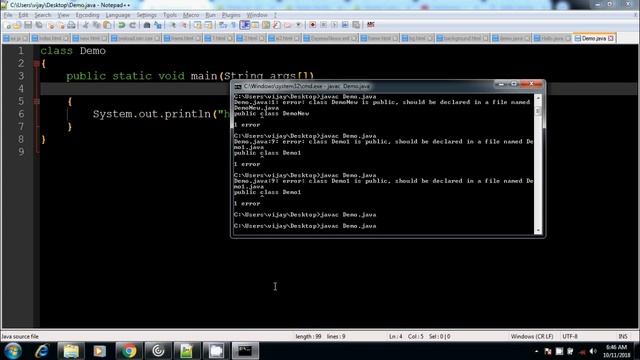Toggle the document map icon
The height and width of the screenshot is (360, 640).
266,25
